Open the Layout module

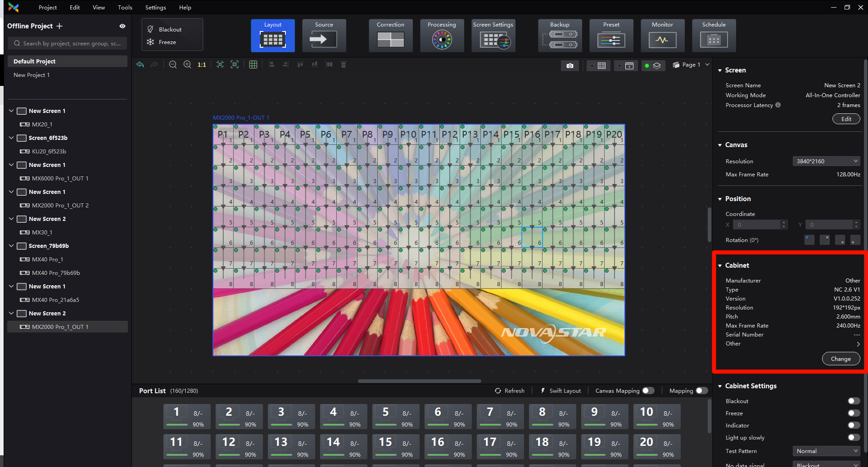pos(273,36)
